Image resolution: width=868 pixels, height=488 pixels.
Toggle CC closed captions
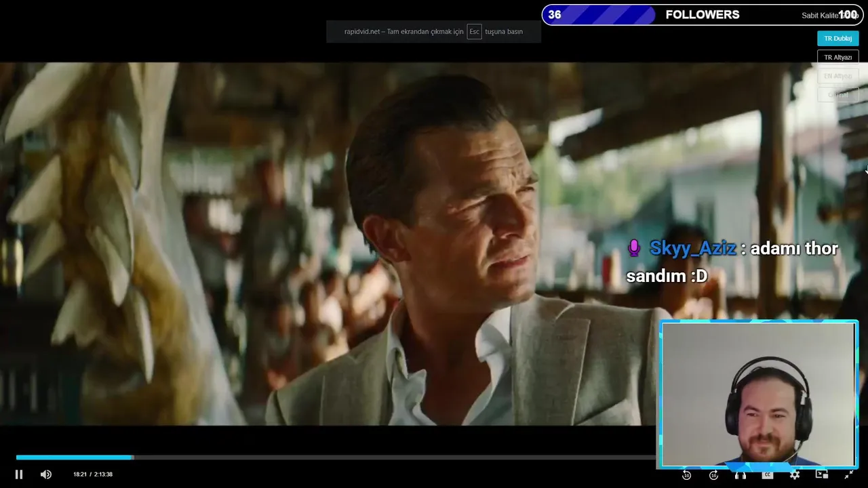pos(768,474)
